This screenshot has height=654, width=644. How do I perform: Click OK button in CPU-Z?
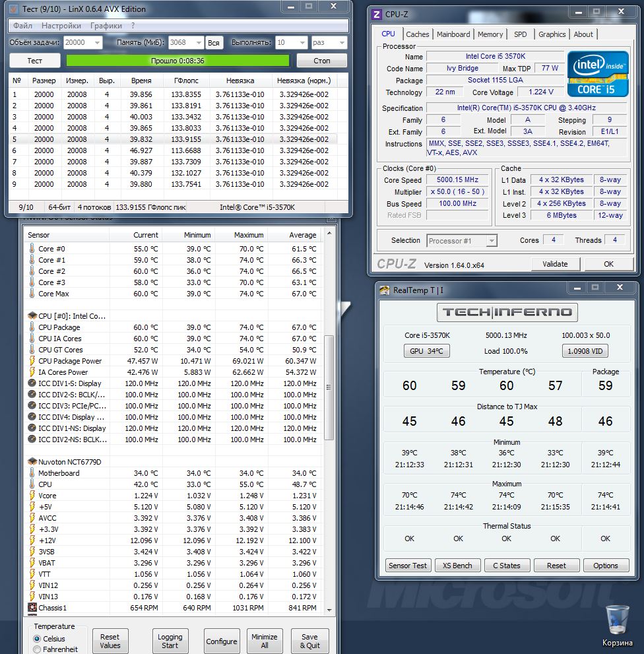click(608, 264)
